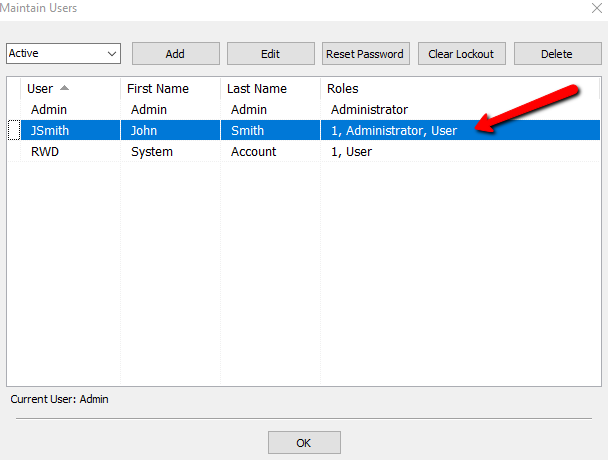Click the Delete button
The width and height of the screenshot is (608, 460).
coord(558,54)
